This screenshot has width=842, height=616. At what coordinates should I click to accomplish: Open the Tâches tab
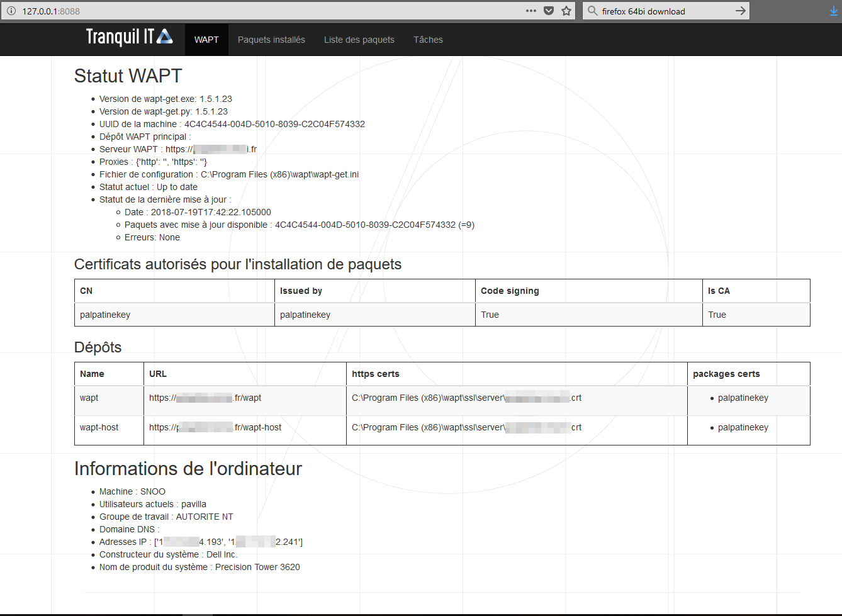click(x=428, y=40)
